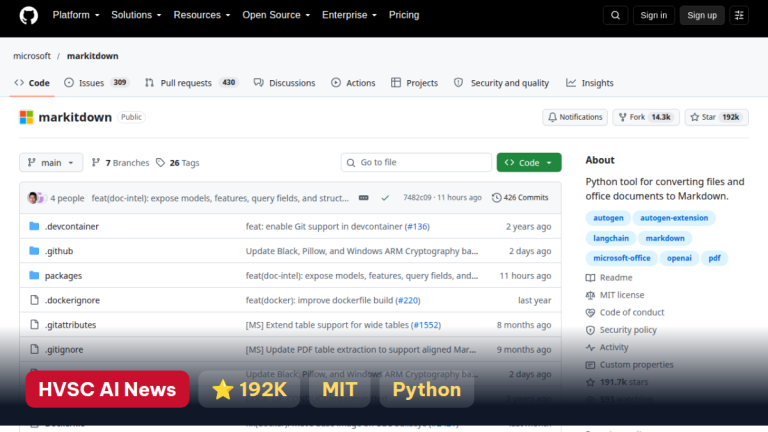
Task: Open the packages folder icon
Action: tap(34, 275)
